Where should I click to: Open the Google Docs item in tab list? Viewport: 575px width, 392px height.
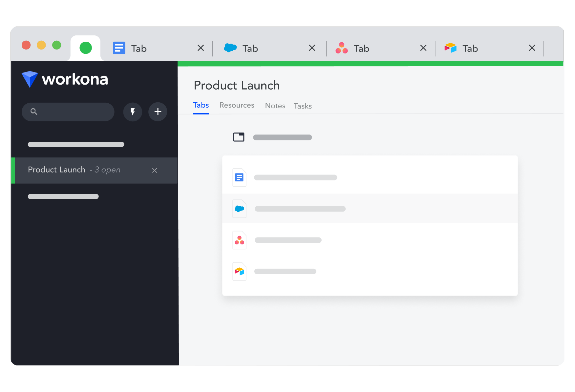point(370,177)
